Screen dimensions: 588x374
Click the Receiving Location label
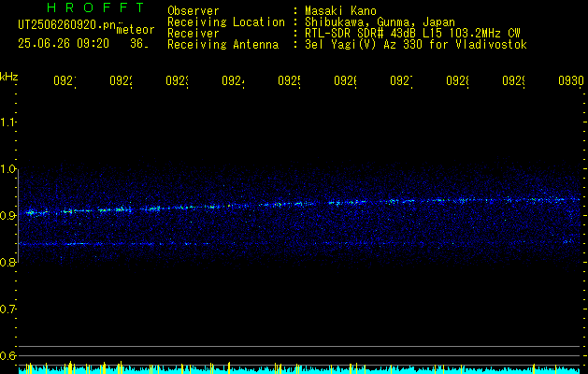(x=226, y=22)
